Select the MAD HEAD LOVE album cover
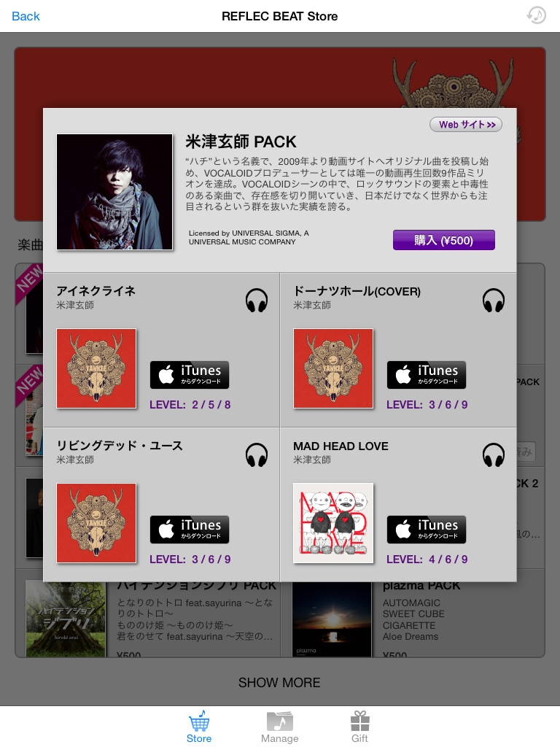 tap(333, 523)
